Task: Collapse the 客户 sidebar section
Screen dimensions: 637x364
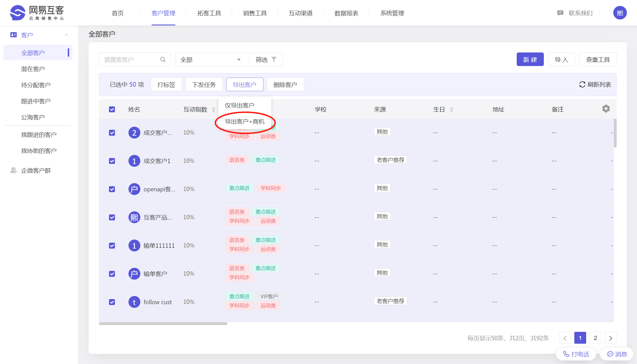Action: click(x=67, y=35)
